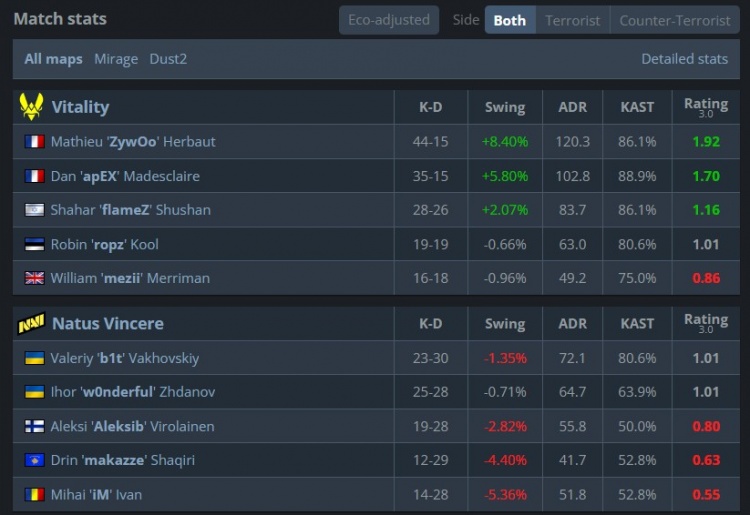This screenshot has height=515, width=750.
Task: Click the Estonian flag beside ropz
Action: coord(34,244)
